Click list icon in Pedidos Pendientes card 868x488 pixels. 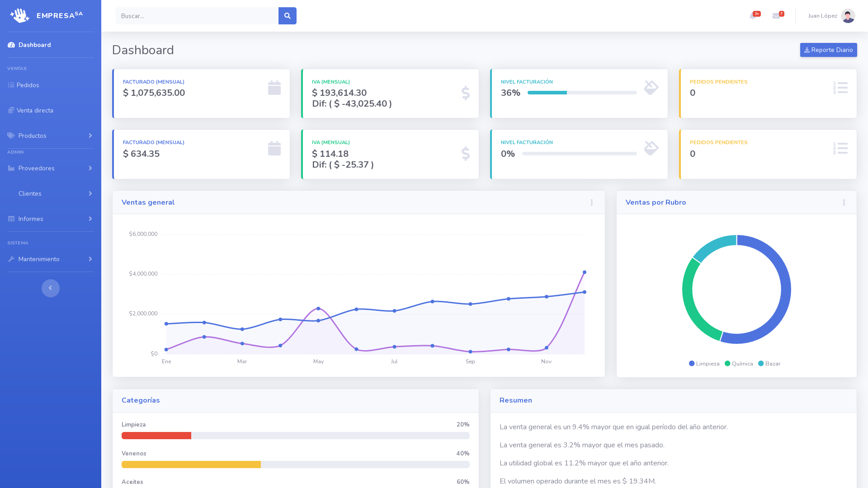(x=840, y=88)
